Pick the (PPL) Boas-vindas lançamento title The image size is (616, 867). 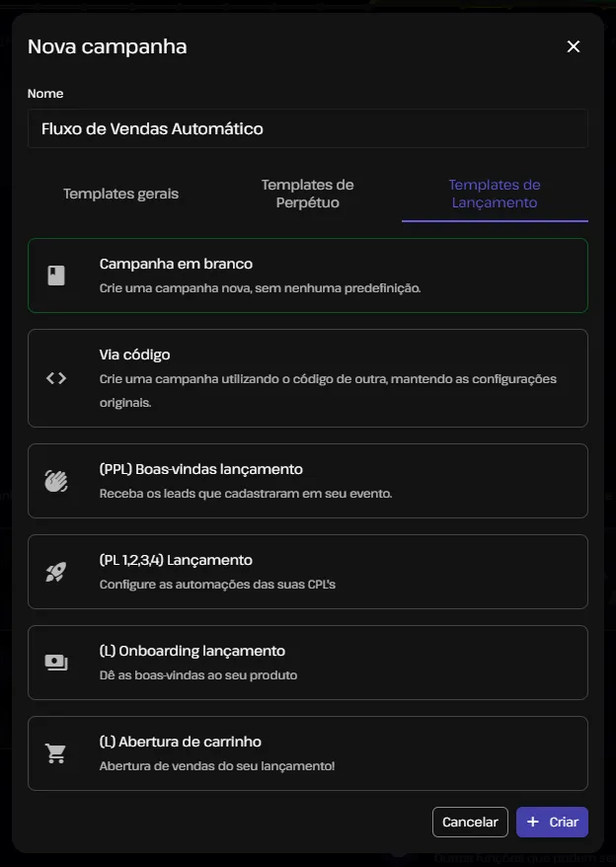click(201, 469)
